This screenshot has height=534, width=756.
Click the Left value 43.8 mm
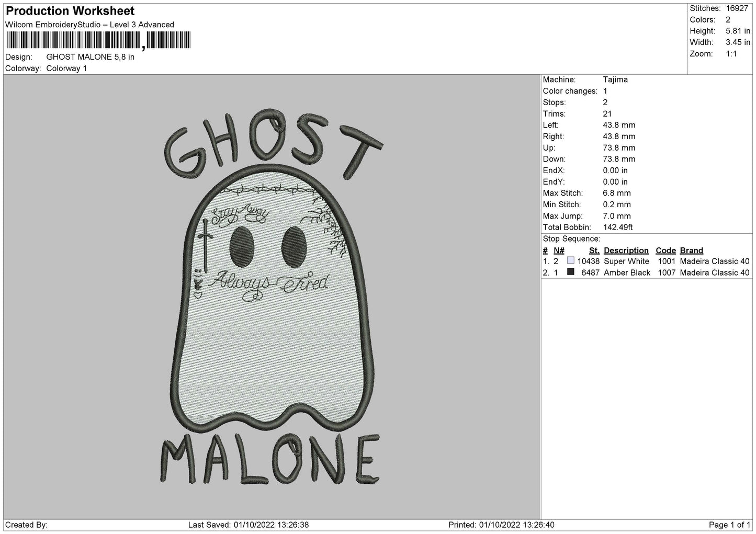[x=619, y=125]
